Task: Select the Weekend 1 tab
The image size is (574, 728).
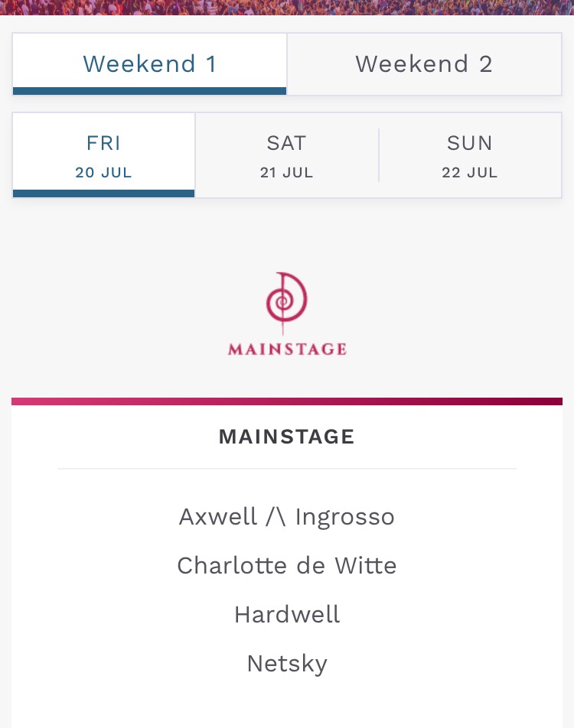Action: (150, 64)
